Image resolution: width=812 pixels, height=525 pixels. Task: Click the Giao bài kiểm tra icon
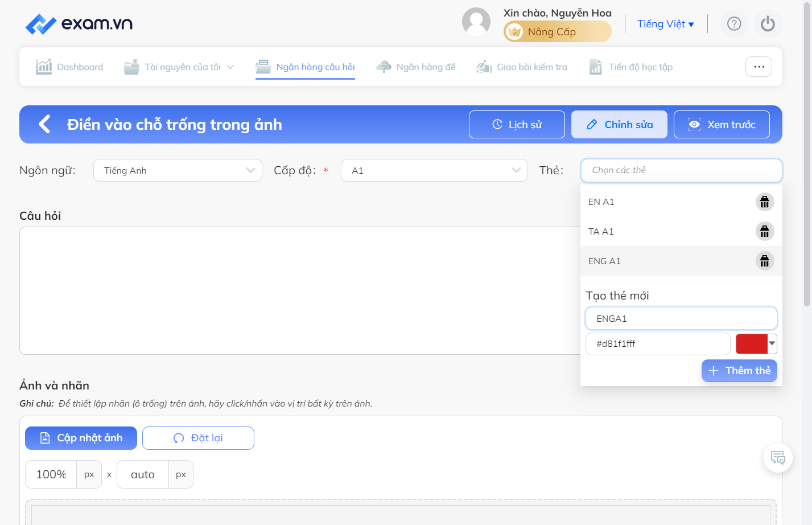[484, 67]
